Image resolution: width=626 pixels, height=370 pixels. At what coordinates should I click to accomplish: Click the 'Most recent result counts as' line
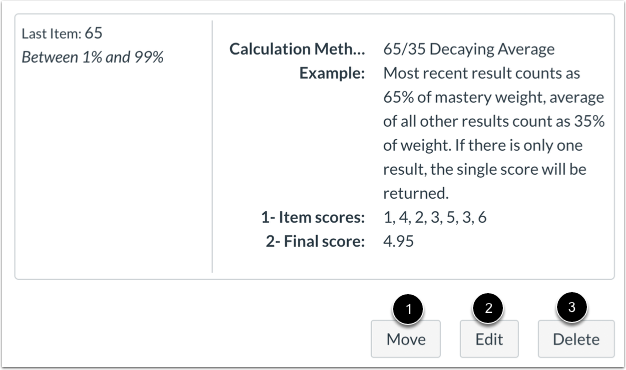click(481, 73)
